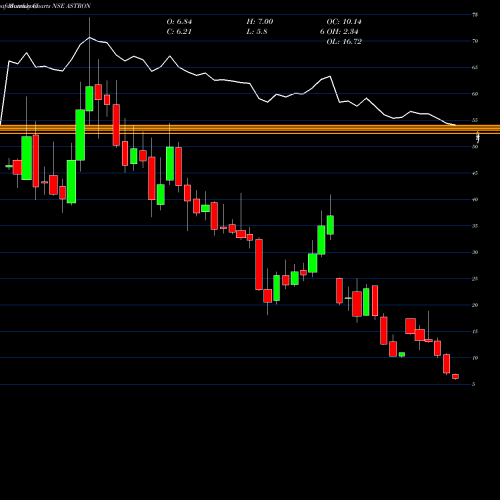Click the 55 price axis label
This screenshot has height=500, width=500.
(x=475, y=120)
